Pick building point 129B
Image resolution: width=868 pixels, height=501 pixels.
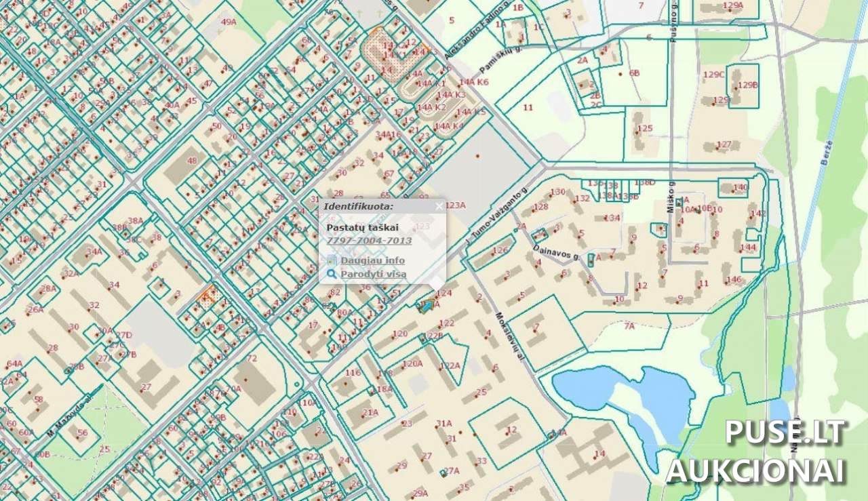tap(747, 85)
